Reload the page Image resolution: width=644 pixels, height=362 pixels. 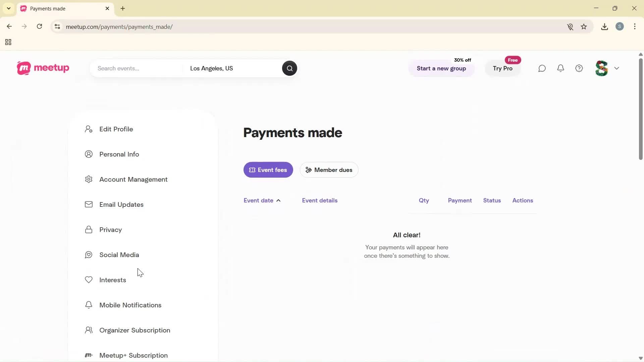tap(40, 26)
